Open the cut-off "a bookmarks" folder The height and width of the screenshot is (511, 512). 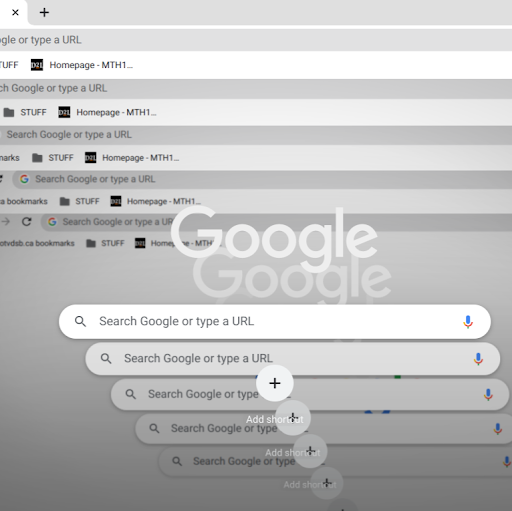pos(24,201)
